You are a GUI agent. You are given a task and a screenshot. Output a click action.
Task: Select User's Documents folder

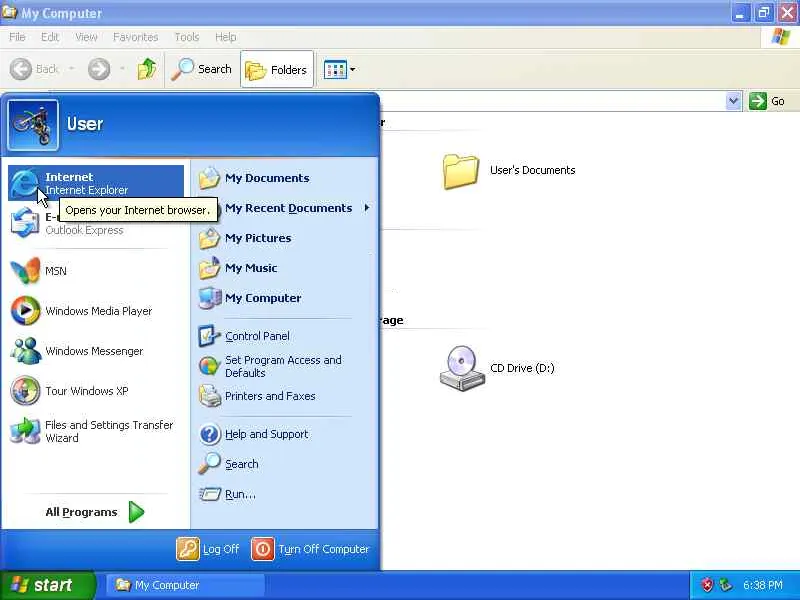[509, 171]
